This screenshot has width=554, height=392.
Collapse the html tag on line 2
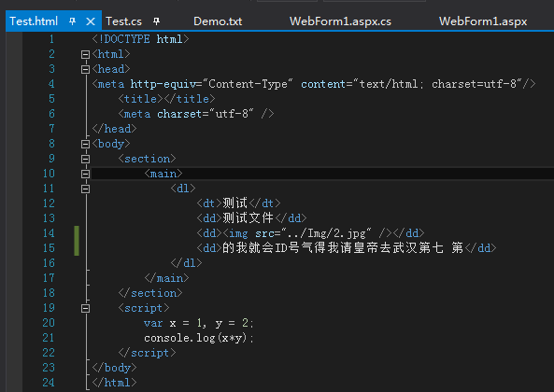(x=85, y=54)
